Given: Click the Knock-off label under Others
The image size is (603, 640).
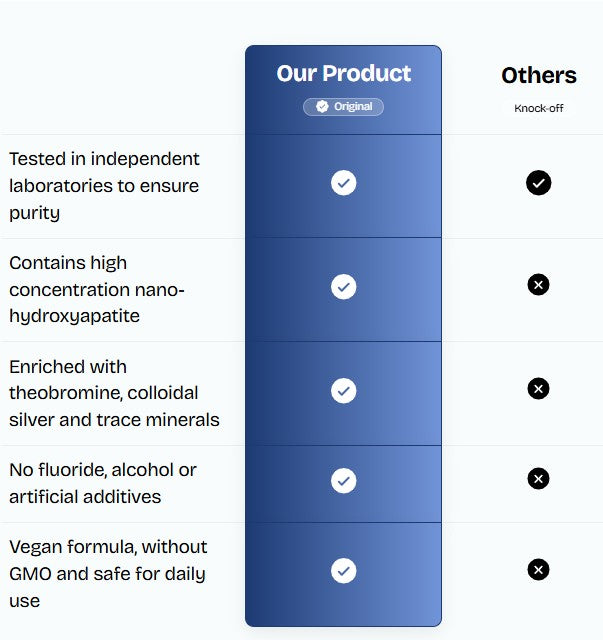Looking at the screenshot, I should coord(538,108).
